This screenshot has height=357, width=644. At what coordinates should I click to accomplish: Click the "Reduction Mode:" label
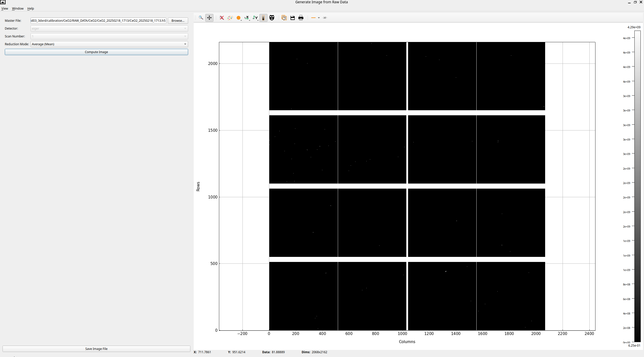(x=17, y=44)
